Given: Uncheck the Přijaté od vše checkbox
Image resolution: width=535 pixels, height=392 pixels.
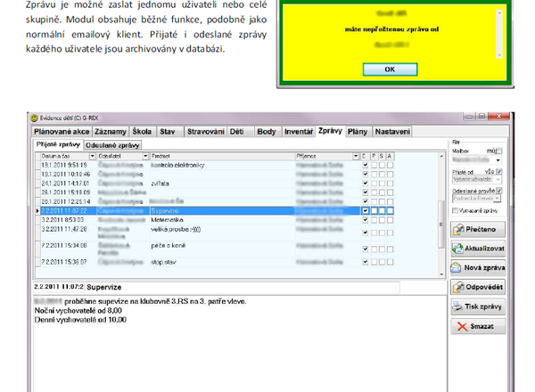Looking at the screenshot, I should point(499,171).
